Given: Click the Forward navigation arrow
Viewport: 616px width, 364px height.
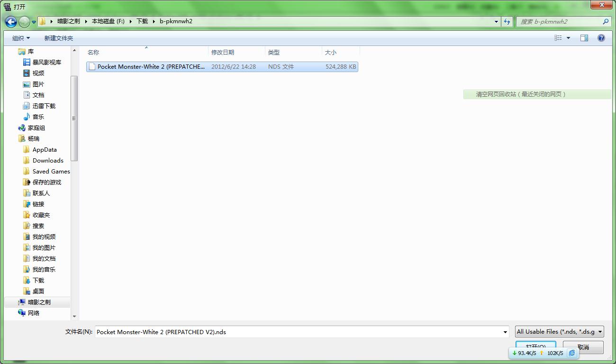Looking at the screenshot, I should tap(24, 22).
